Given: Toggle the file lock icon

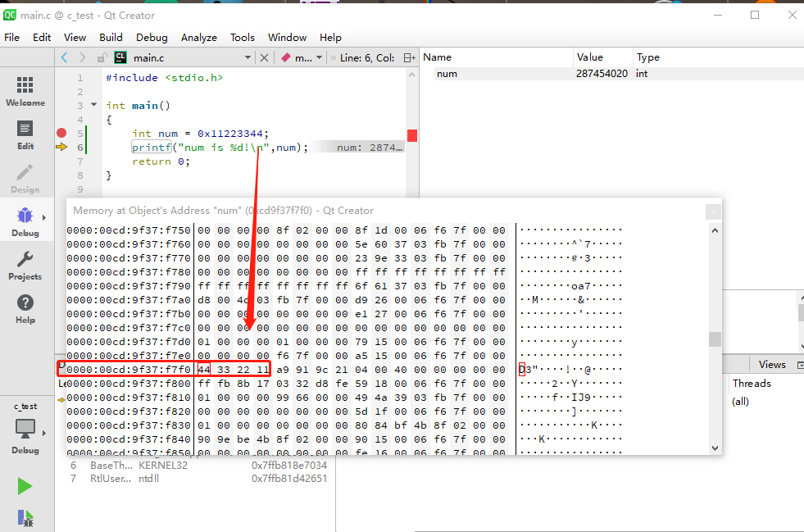Looking at the screenshot, I should [x=102, y=57].
